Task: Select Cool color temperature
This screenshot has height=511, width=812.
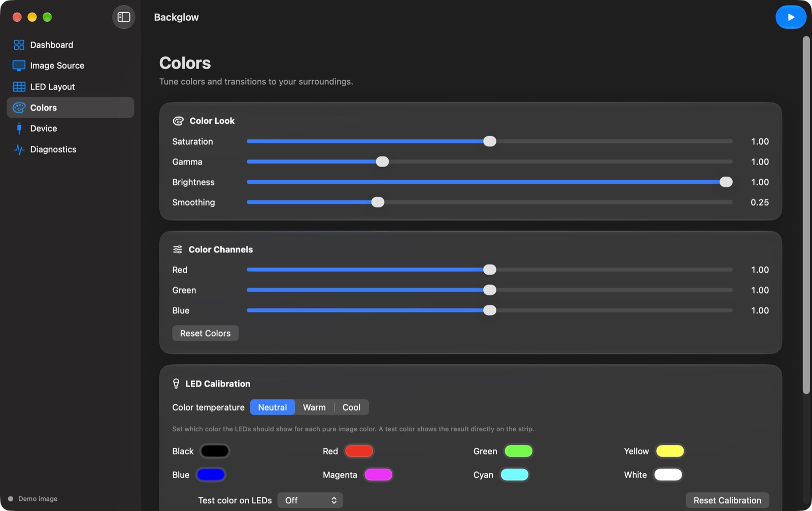Action: 351,407
